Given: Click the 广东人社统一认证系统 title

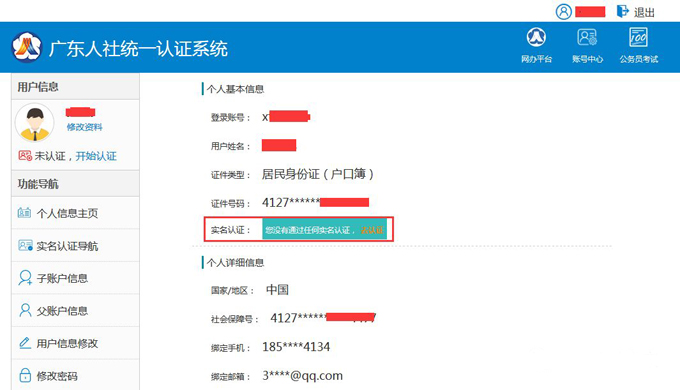Looking at the screenshot, I should tap(138, 49).
